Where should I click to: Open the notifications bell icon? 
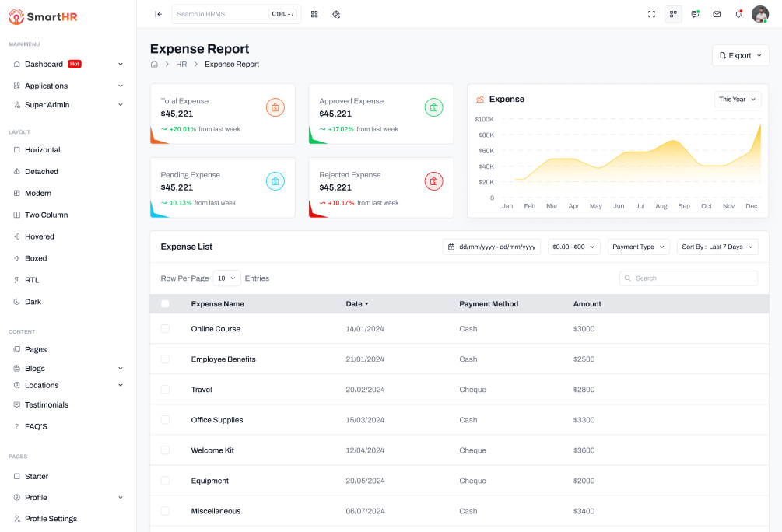pyautogui.click(x=738, y=14)
